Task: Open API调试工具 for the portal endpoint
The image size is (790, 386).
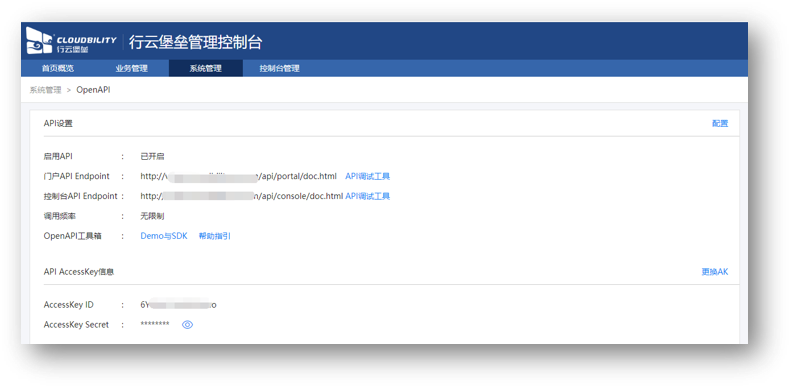Action: [x=367, y=176]
